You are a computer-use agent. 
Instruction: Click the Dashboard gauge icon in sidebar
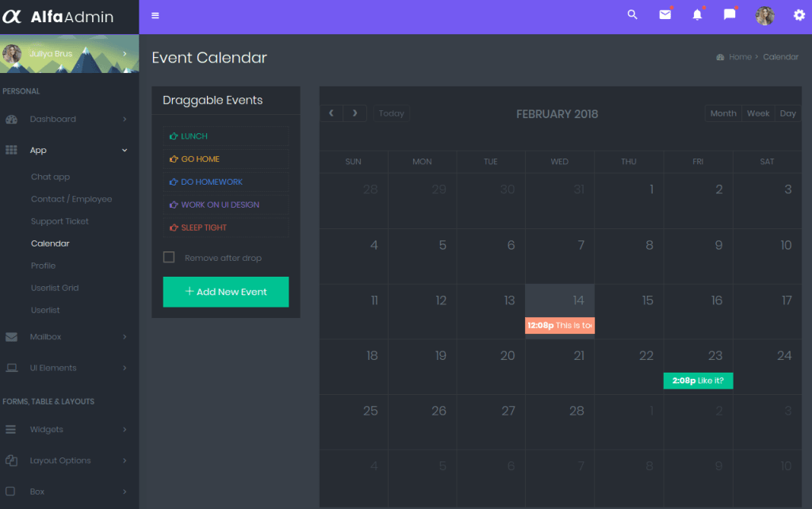coord(11,119)
